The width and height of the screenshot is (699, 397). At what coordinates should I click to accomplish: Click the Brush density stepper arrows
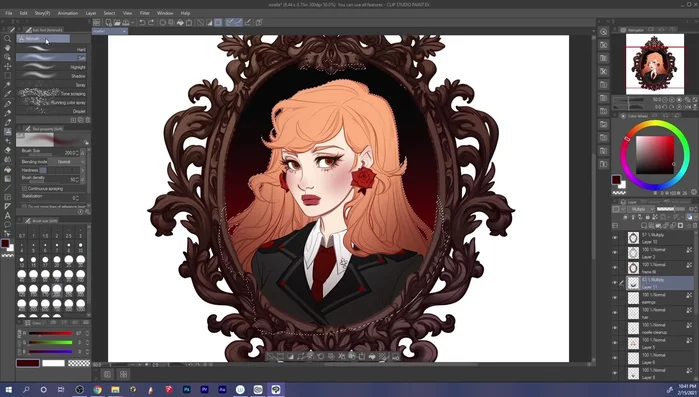pos(77,180)
